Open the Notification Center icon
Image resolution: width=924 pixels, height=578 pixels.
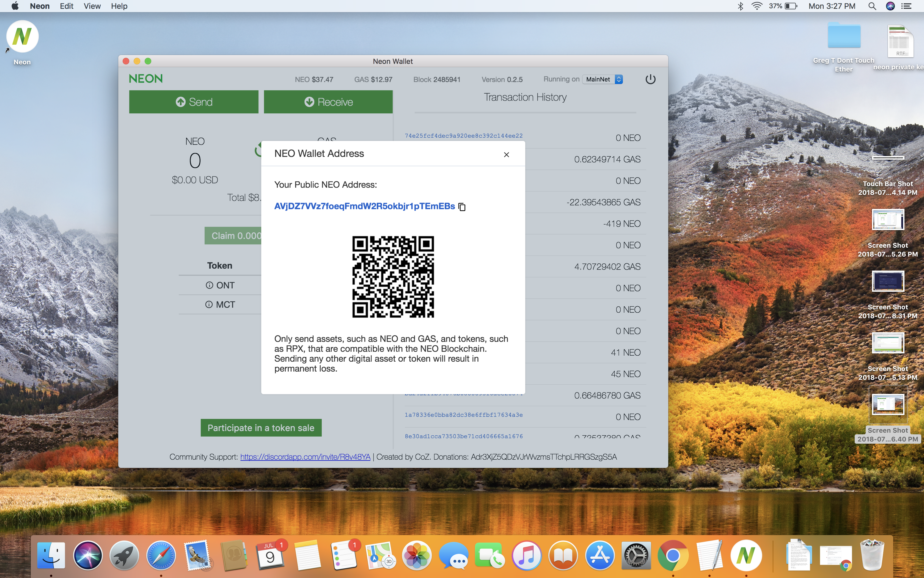click(906, 6)
